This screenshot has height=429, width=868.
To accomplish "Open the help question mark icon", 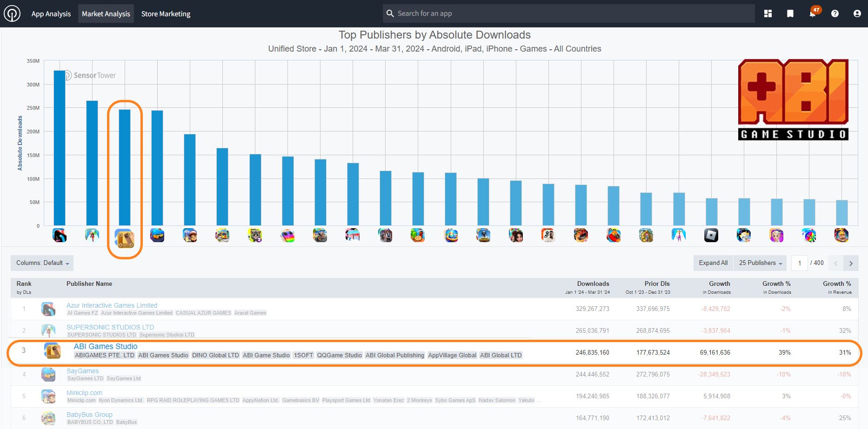I will pos(835,13).
